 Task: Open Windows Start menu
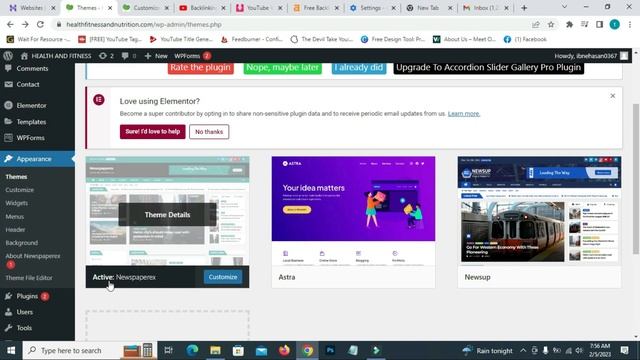pos(11,351)
